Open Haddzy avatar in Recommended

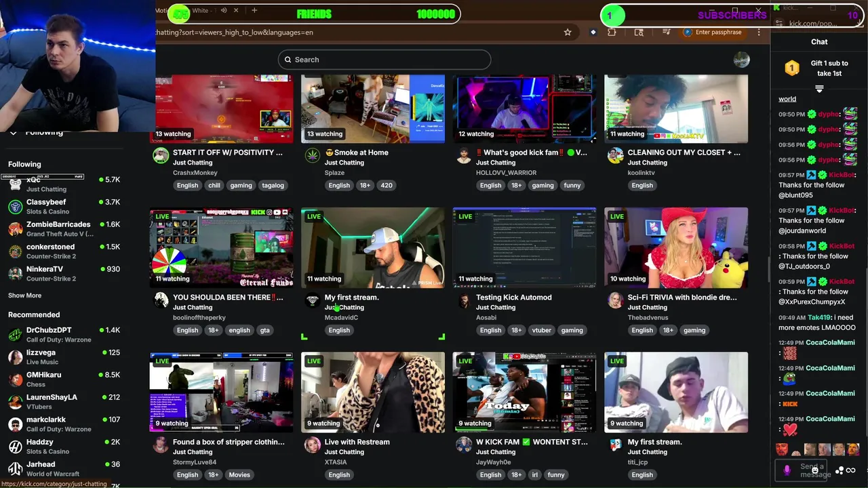[15, 447]
